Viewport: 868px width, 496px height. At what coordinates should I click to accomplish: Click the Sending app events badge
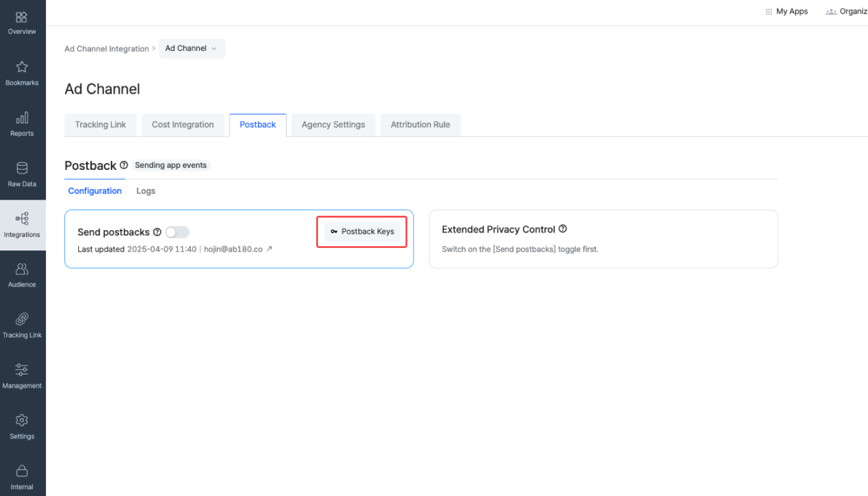point(171,166)
